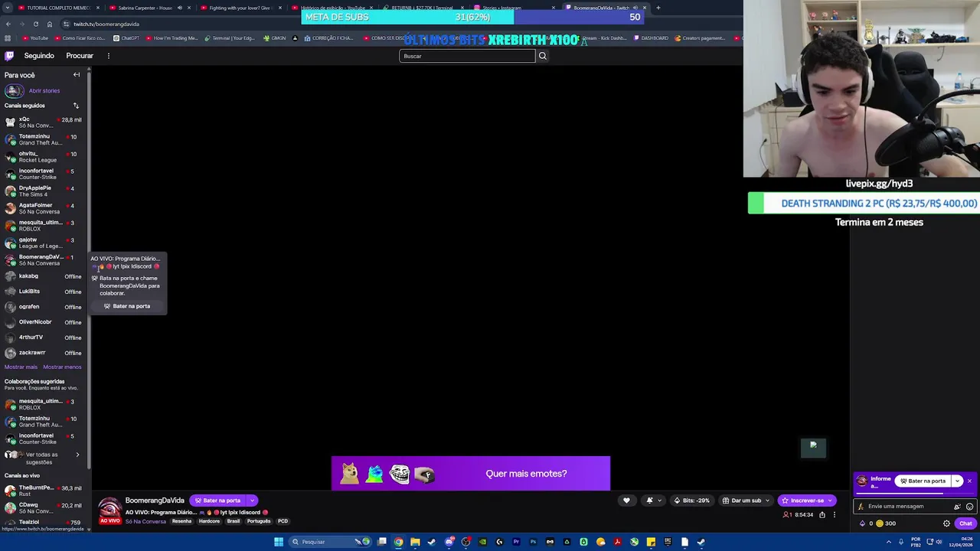The height and width of the screenshot is (551, 980).
Task: Click the Bits: -29% button
Action: pos(691,500)
